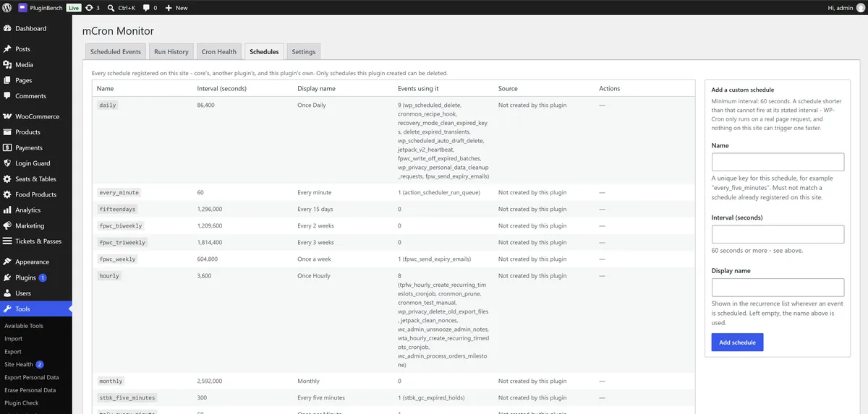
Task: Click the WordPress logo icon
Action: 7,7
